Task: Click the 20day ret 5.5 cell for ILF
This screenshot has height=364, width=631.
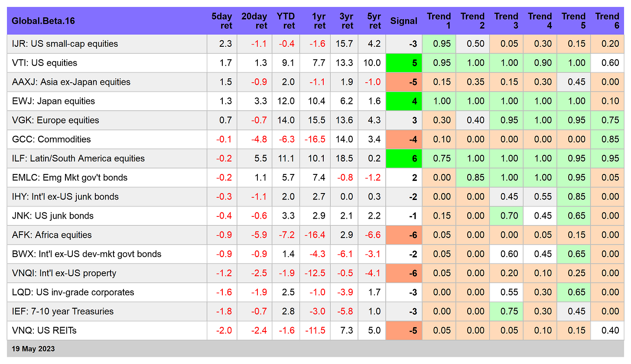Action: coord(254,158)
